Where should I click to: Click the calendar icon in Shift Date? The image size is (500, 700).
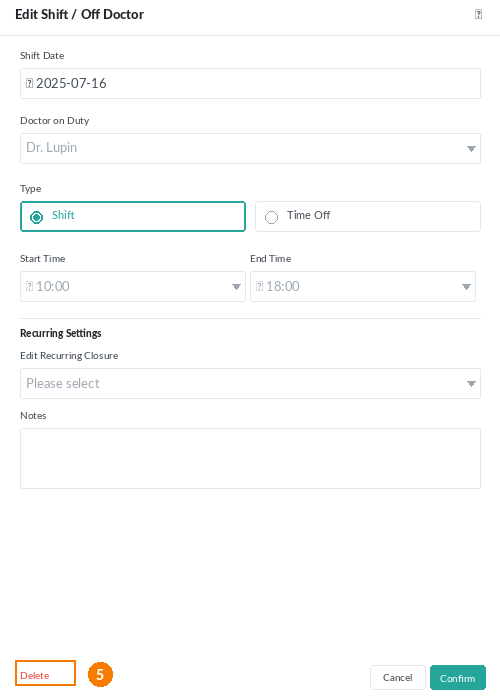(x=29, y=83)
